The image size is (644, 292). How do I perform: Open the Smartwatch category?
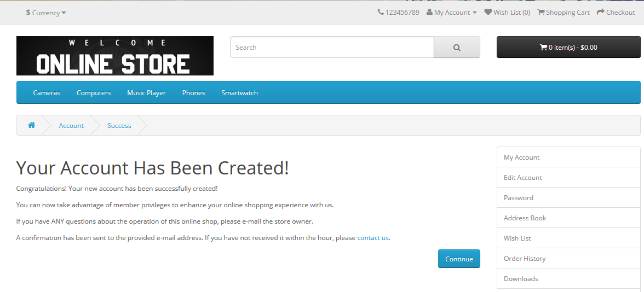(239, 93)
